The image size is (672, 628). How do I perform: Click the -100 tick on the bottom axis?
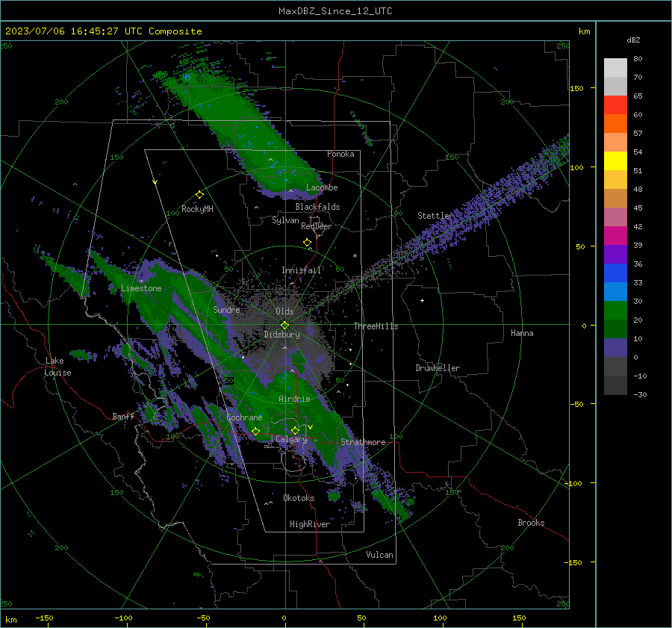pyautogui.click(x=123, y=618)
